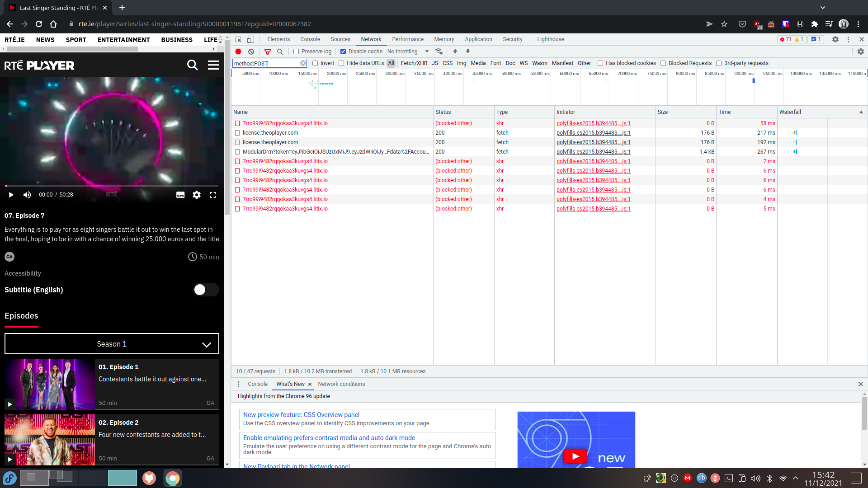
Task: Switch to the Performance panel
Action: coord(407,39)
